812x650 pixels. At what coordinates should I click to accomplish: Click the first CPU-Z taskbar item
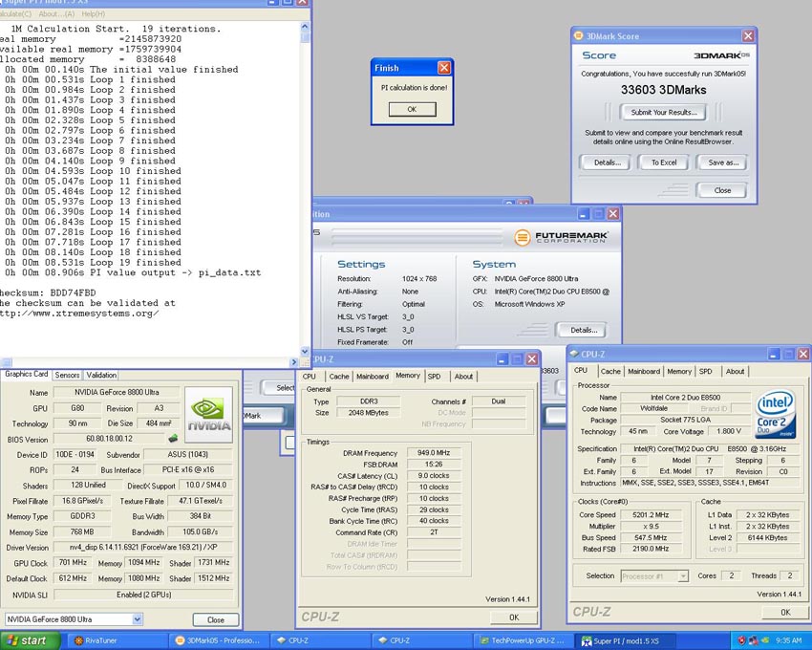pyautogui.click(x=321, y=640)
